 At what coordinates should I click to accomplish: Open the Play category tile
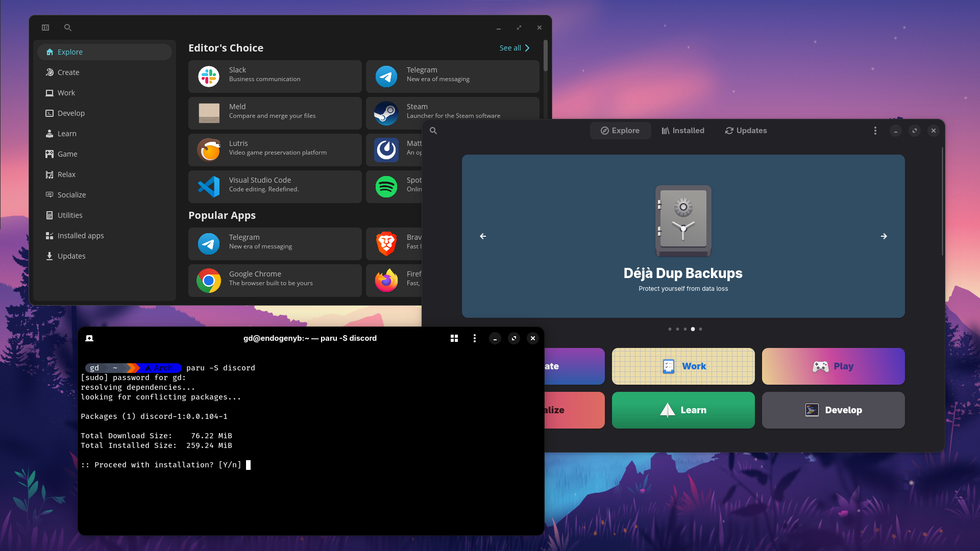point(834,366)
